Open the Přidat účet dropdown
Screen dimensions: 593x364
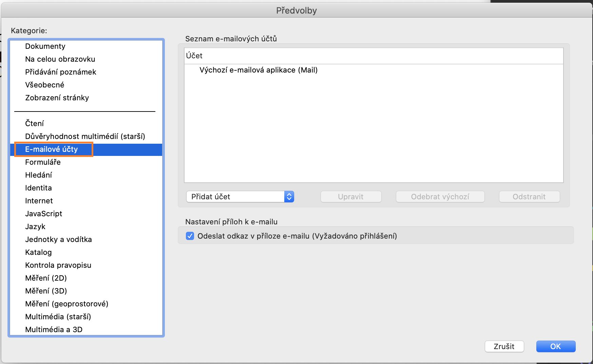click(240, 197)
